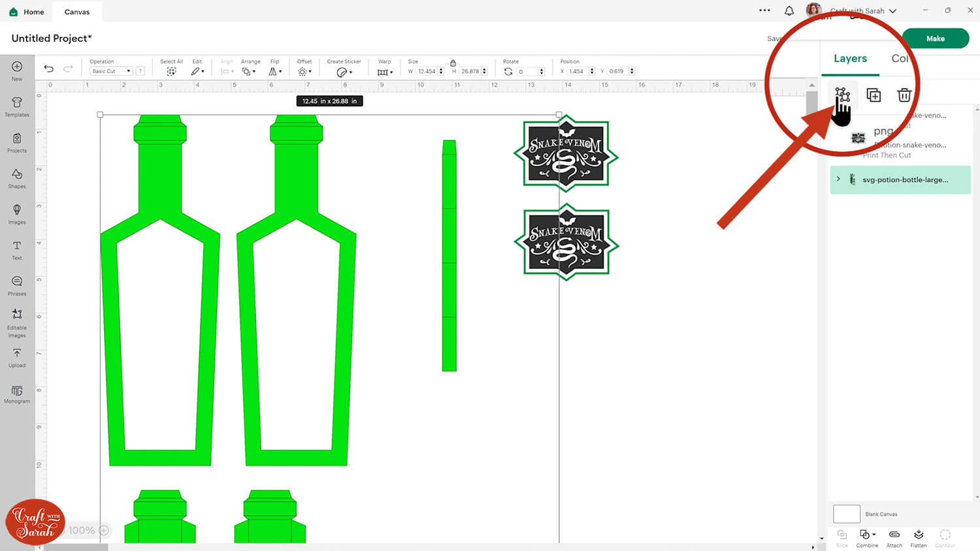
Task: Click the Undo arrow
Action: click(x=49, y=69)
